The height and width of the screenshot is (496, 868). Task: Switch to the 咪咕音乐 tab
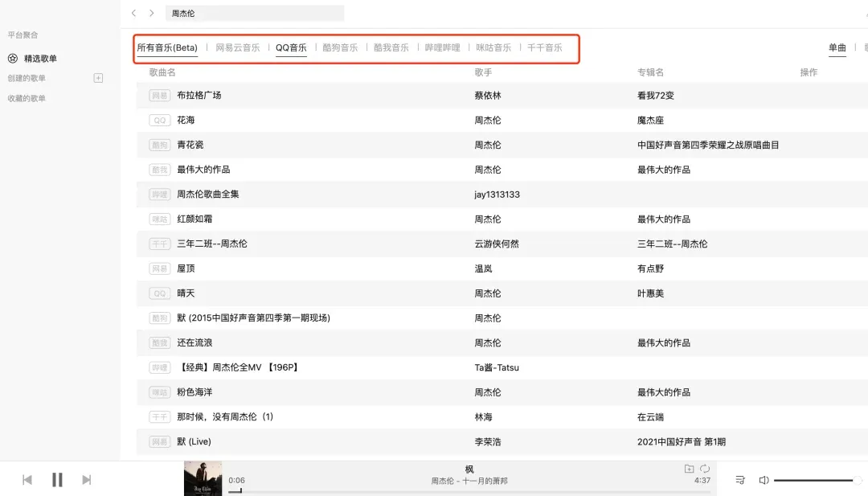pyautogui.click(x=493, y=47)
